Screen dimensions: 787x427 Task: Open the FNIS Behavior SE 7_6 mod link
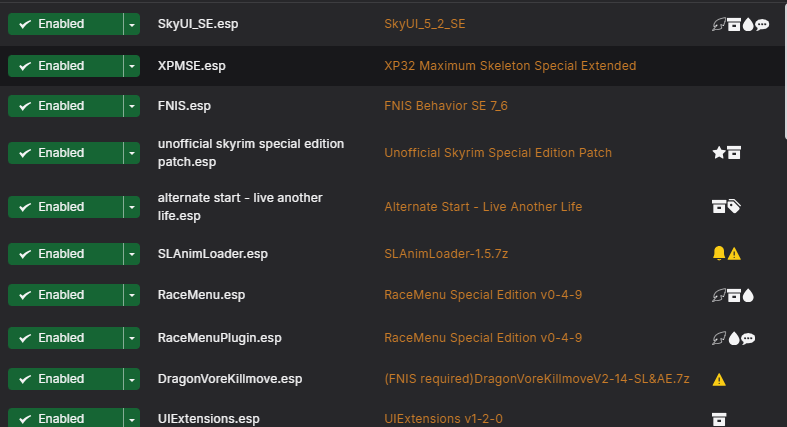click(446, 106)
